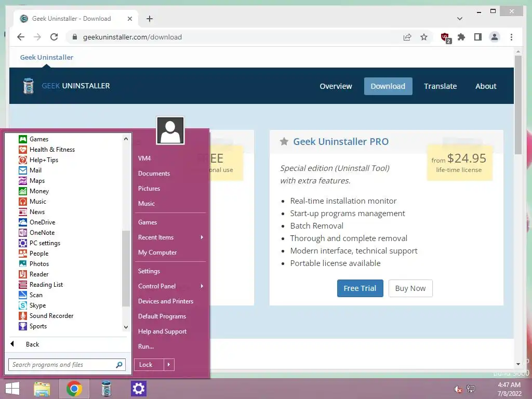Launch the Money app icon

(x=23, y=191)
